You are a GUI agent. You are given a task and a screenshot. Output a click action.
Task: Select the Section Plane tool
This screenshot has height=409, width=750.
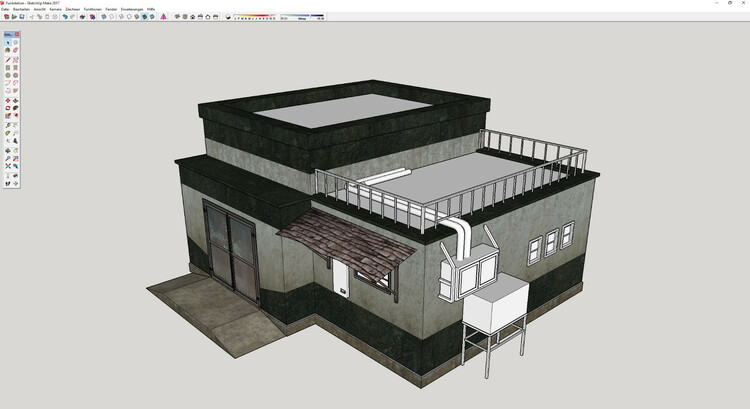click(x=16, y=183)
